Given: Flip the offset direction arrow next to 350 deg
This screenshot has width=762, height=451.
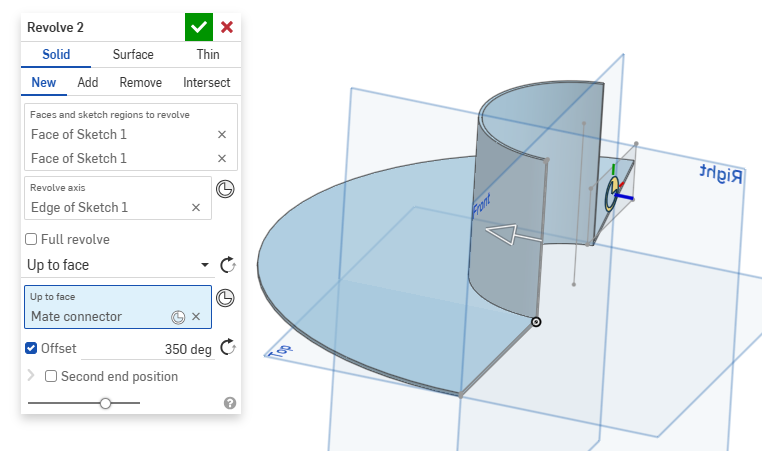Looking at the screenshot, I should pos(227,347).
